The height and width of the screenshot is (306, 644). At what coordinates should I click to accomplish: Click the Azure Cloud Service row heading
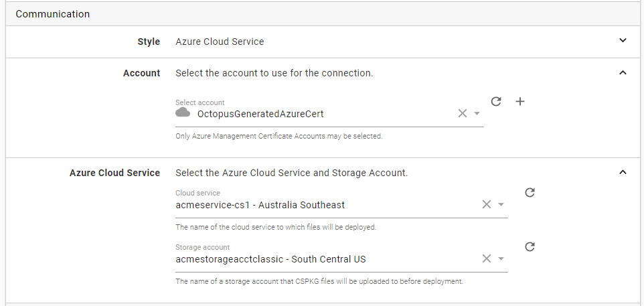114,173
